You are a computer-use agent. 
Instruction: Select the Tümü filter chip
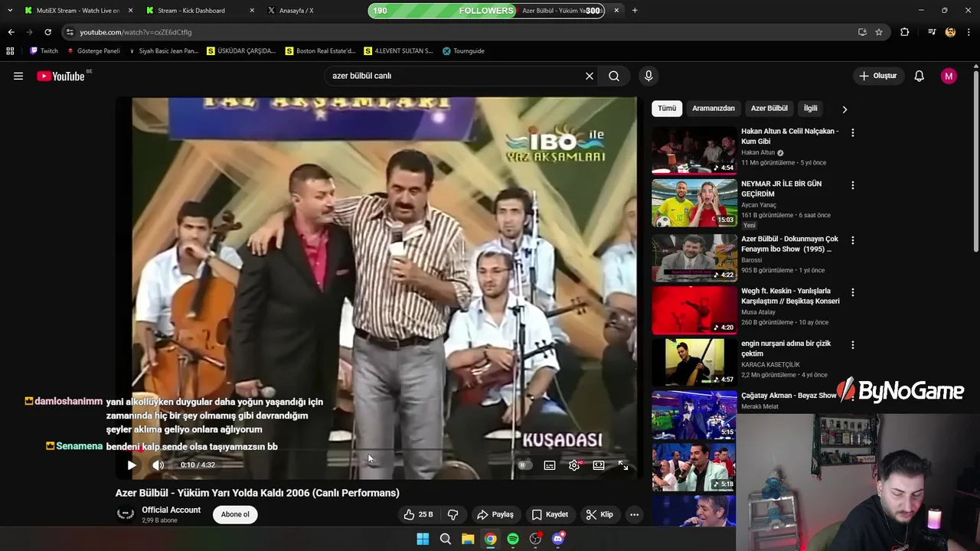[667, 108]
